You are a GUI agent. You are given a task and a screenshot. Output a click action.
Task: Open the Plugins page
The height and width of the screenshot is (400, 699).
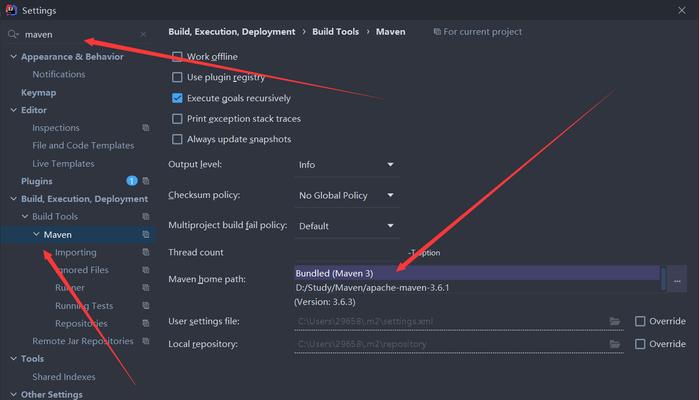coord(37,181)
